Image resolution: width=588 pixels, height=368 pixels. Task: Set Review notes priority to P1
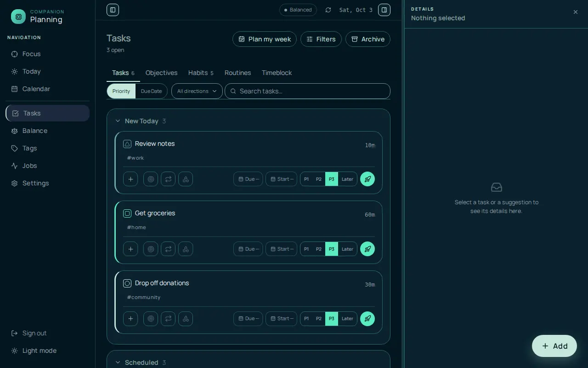click(x=306, y=179)
